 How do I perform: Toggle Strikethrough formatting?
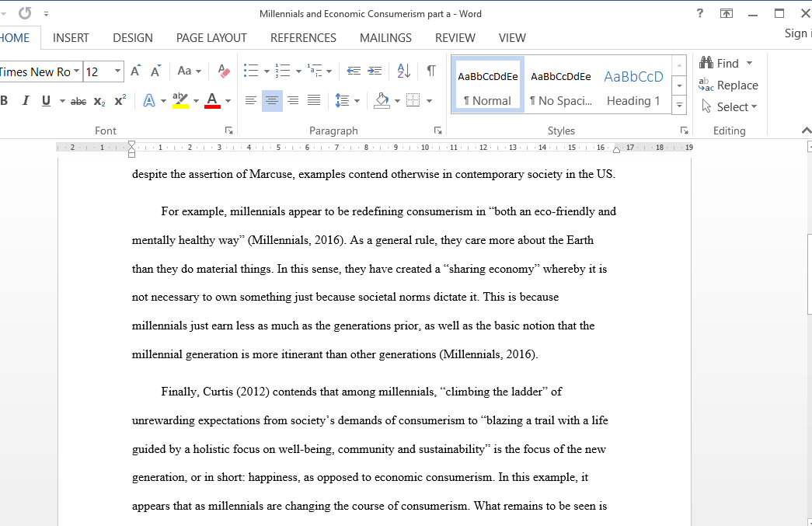78,102
